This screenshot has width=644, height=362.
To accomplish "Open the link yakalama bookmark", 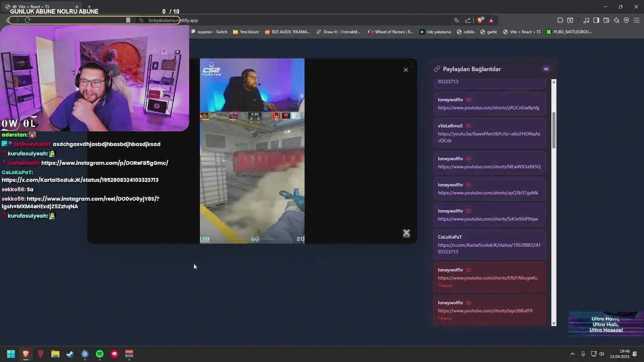I will [435, 32].
